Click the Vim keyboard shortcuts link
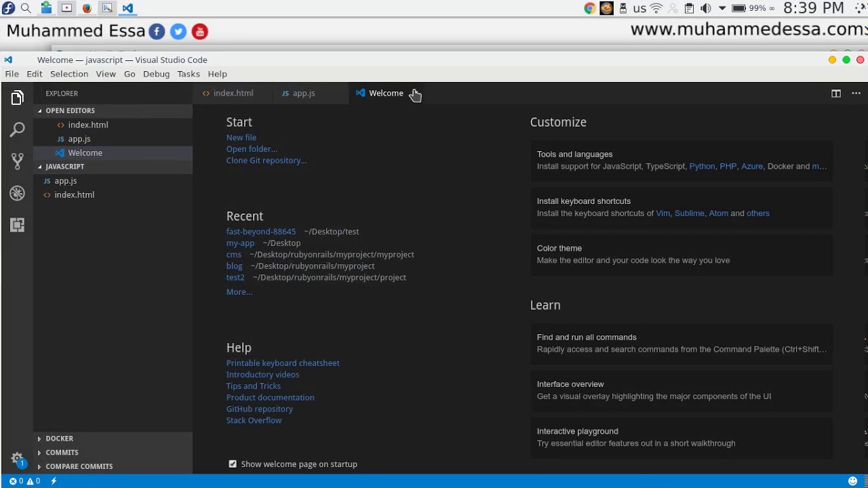Screen dimensions: 868x488 pos(663,213)
